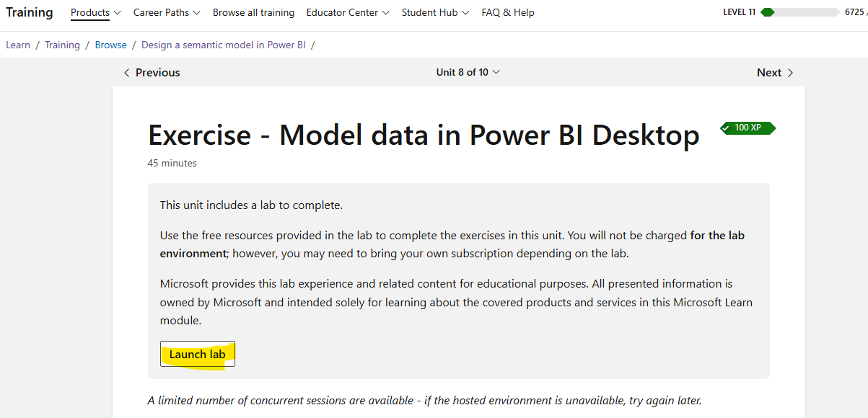Click 'This unit includes a lab' text
This screenshot has width=868, height=418.
(251, 205)
